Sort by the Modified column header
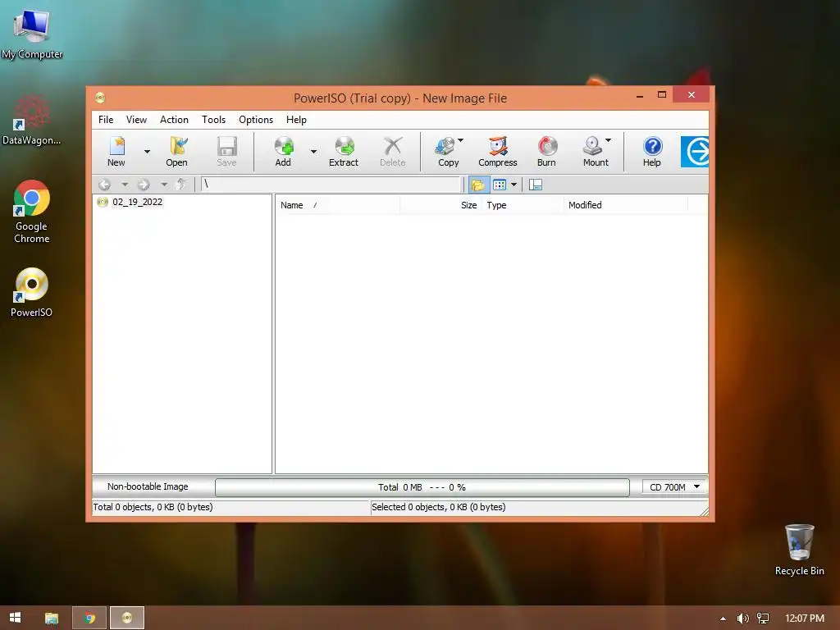 [625, 205]
